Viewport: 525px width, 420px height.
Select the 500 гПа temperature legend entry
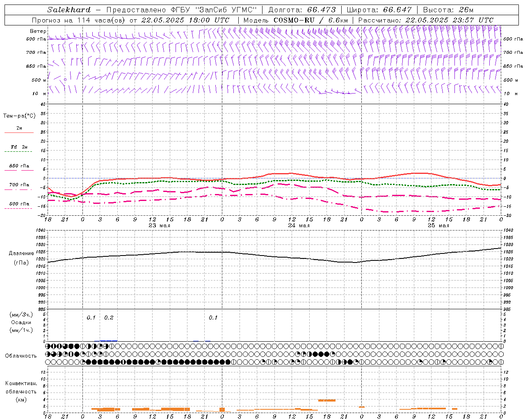pyautogui.click(x=19, y=204)
